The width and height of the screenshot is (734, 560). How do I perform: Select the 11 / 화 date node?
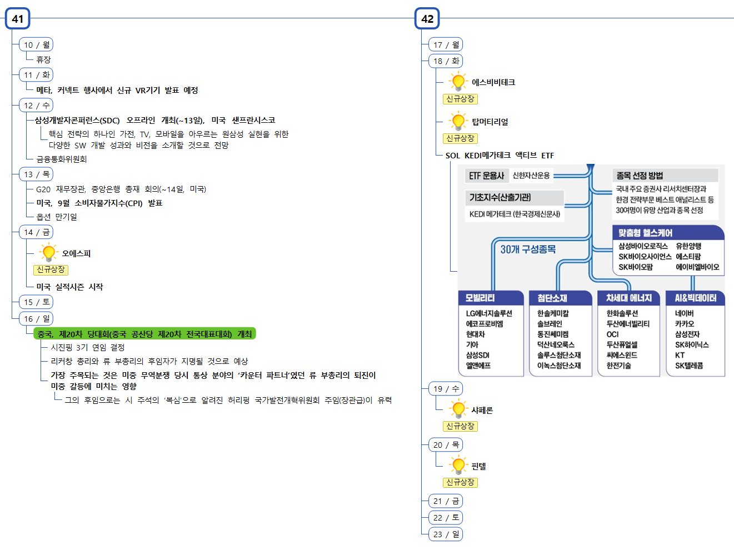point(36,74)
